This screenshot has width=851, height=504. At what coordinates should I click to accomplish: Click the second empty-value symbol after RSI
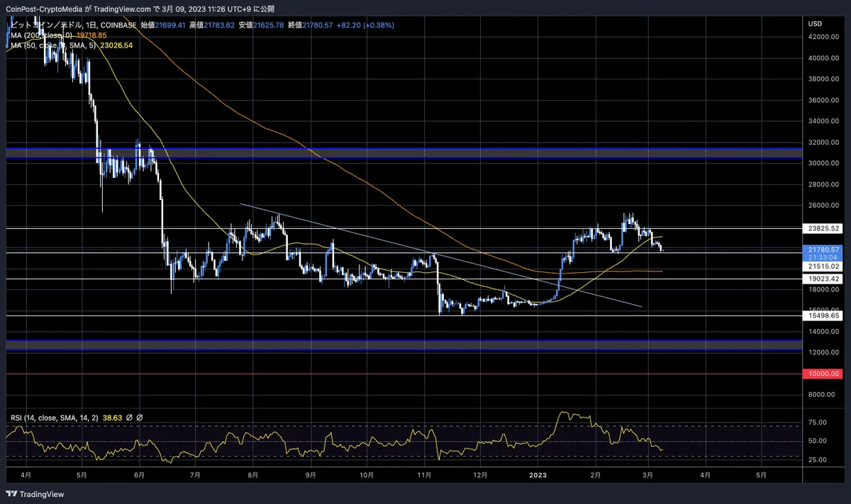[x=139, y=418]
